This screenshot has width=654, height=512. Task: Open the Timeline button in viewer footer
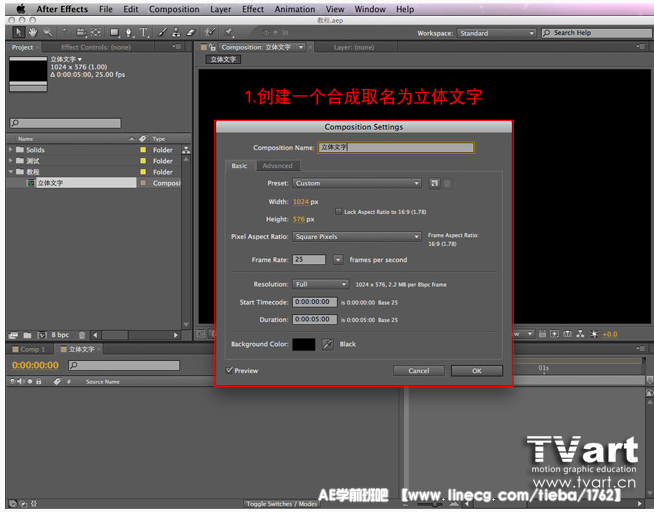[568, 334]
